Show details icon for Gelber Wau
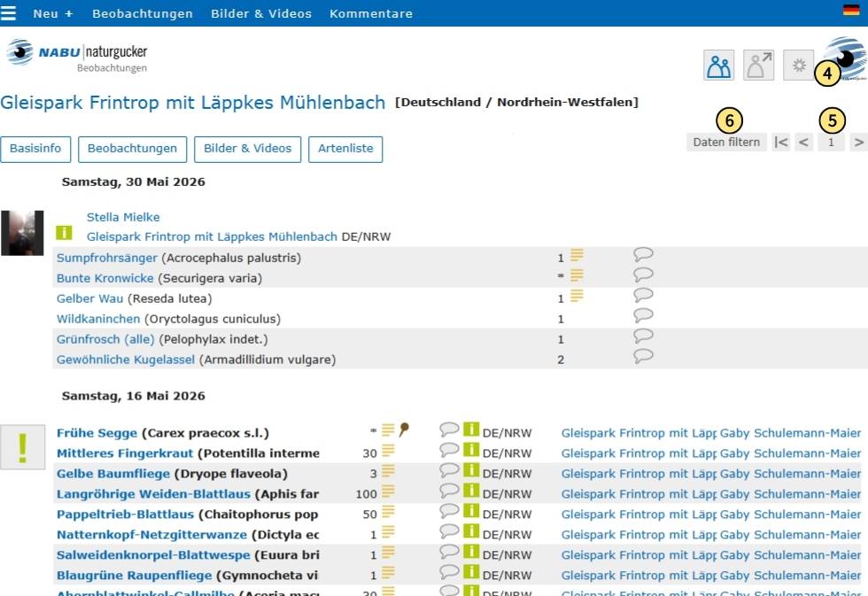 coord(577,296)
